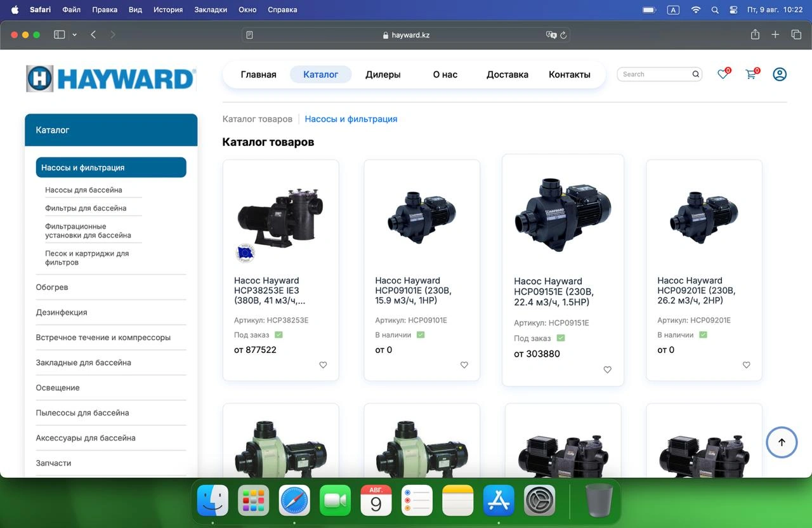
Task: Open FaceTime from the Dock
Action: (x=335, y=501)
